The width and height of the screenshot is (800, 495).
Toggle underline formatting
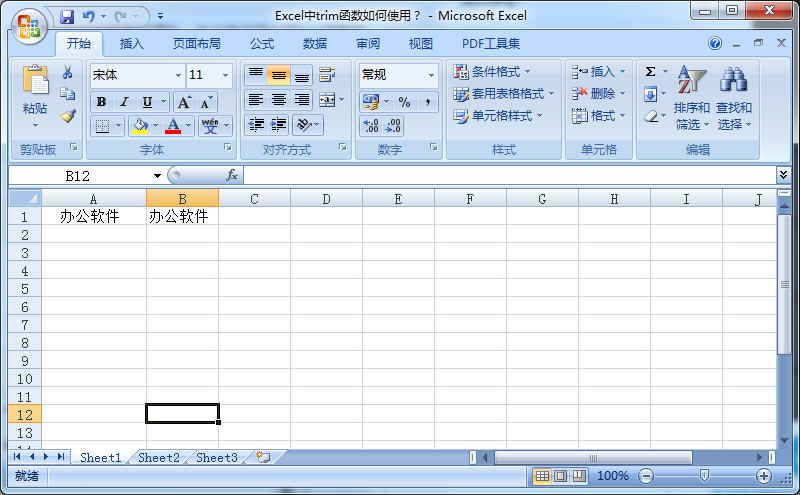point(147,102)
